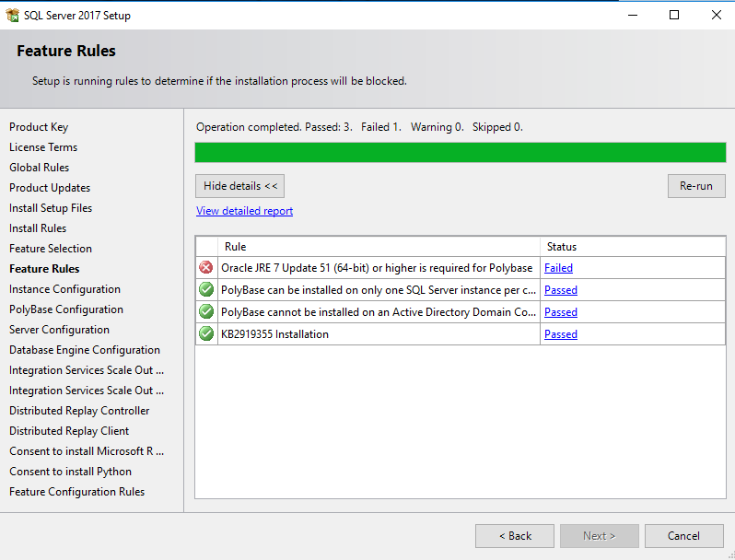Click the Operation completed status summary text
The height and width of the screenshot is (560, 735).
click(x=359, y=127)
